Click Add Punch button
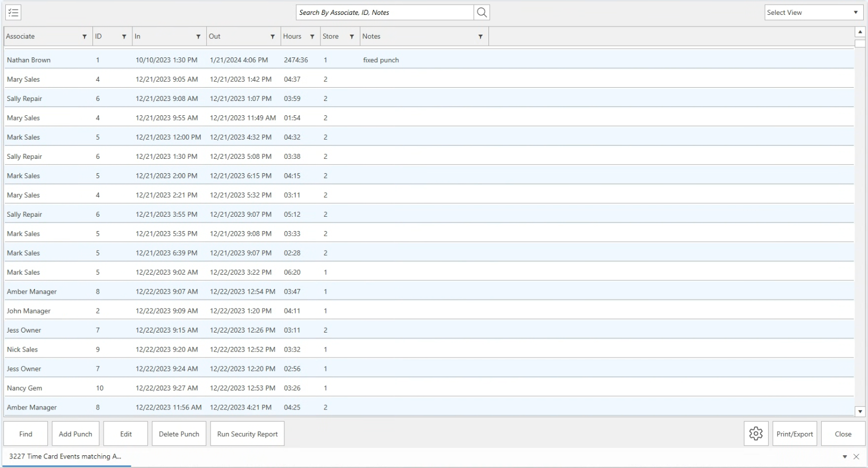Viewport: 868px width, 468px height. (75, 434)
